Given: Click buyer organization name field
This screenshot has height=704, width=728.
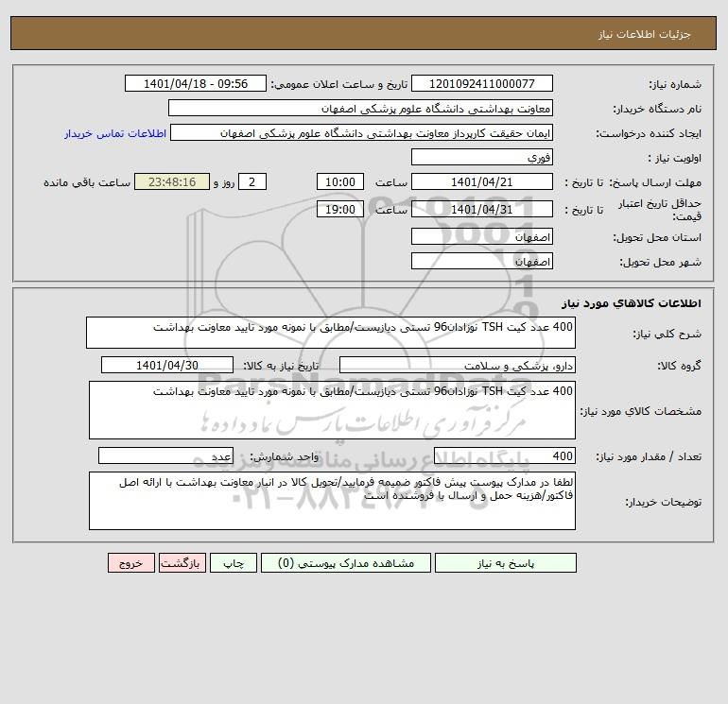Looking at the screenshot, I should pos(360,108).
